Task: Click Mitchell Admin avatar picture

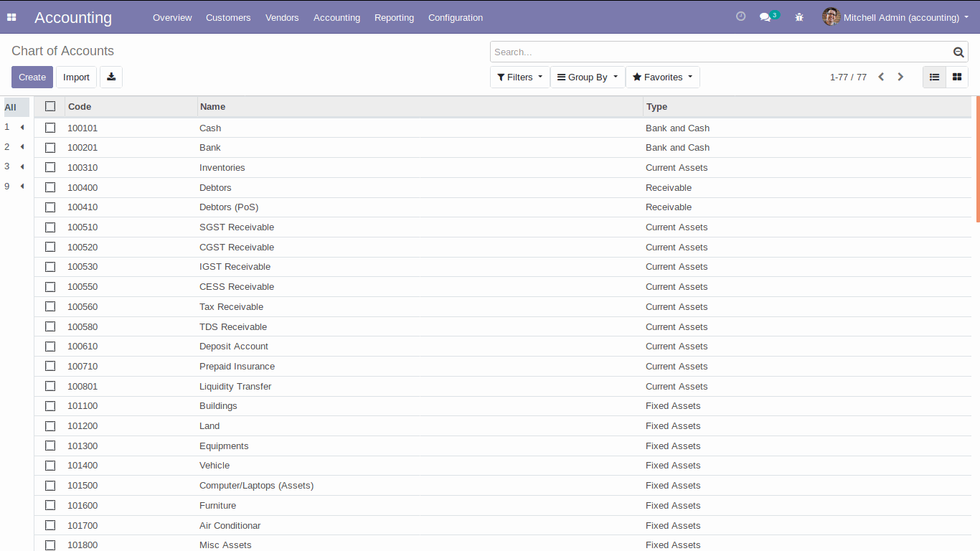Action: pos(831,17)
